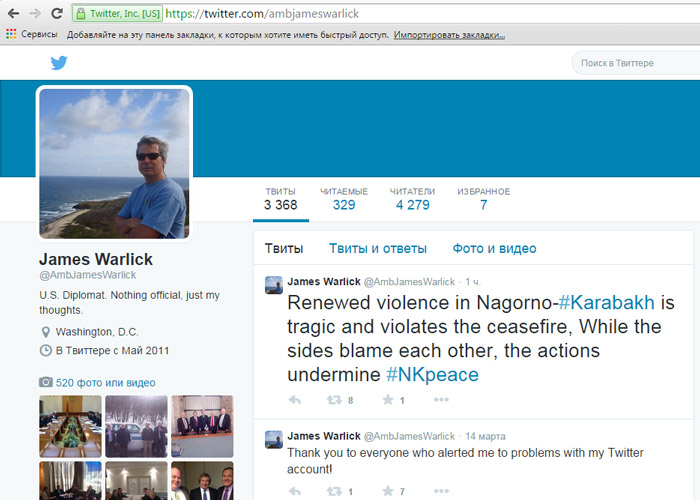Click the Washington, D.C. location text
The height and width of the screenshot is (500, 700).
pos(97,332)
